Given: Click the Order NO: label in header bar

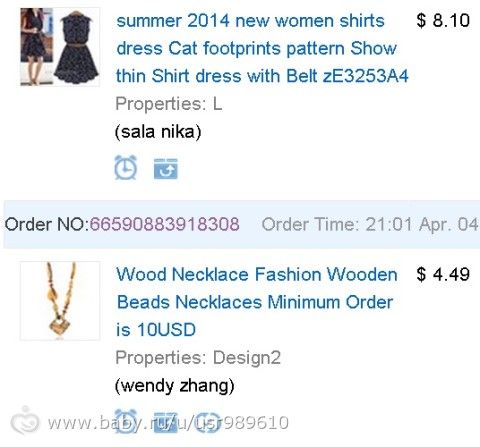Looking at the screenshot, I should coord(47,224).
